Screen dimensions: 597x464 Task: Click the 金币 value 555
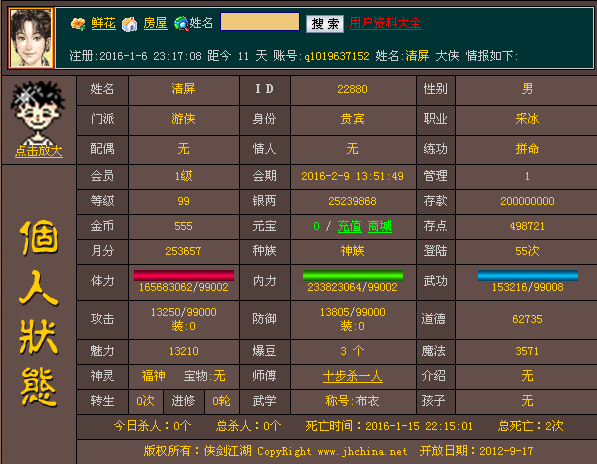[x=183, y=226]
